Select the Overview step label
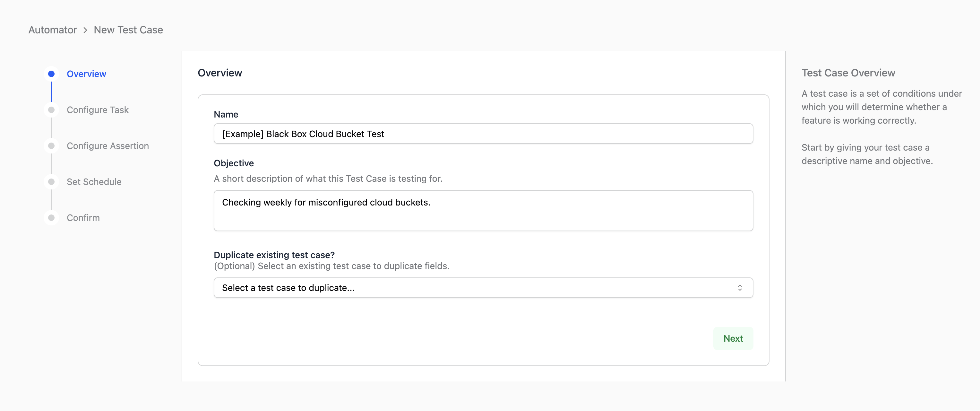The image size is (980, 411). click(86, 74)
